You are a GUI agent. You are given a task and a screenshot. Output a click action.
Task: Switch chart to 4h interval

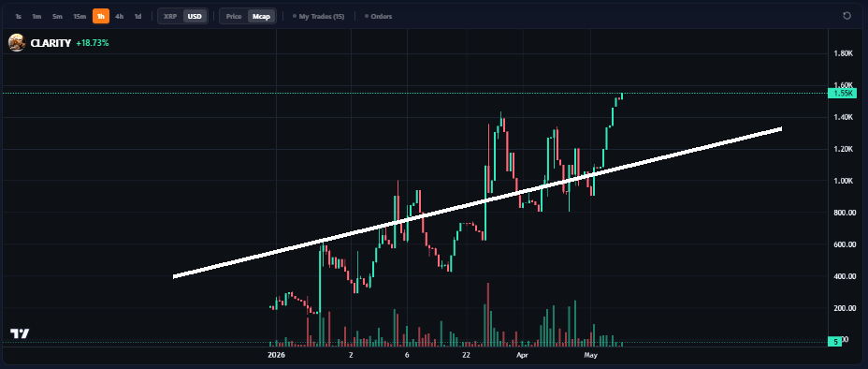[x=119, y=16]
